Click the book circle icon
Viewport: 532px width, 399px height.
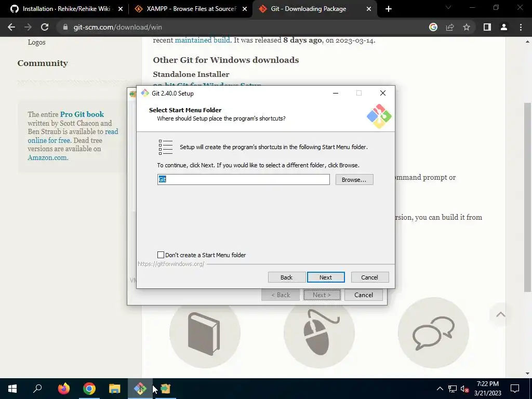205,333
